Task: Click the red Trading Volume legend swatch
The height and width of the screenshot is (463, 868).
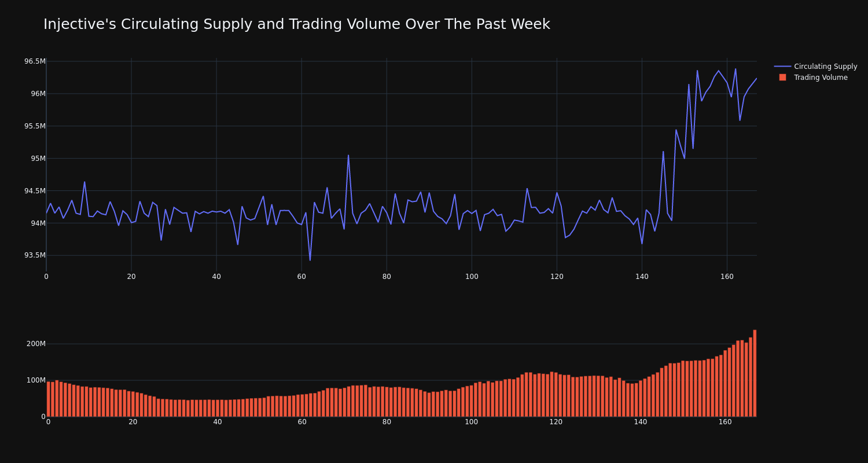Action: point(782,78)
